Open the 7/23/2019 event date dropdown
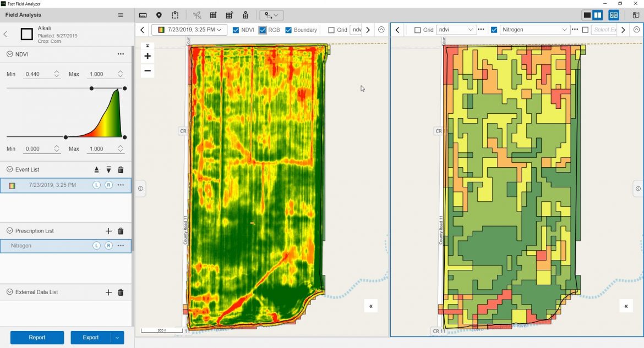The width and height of the screenshot is (644, 348). (x=189, y=30)
